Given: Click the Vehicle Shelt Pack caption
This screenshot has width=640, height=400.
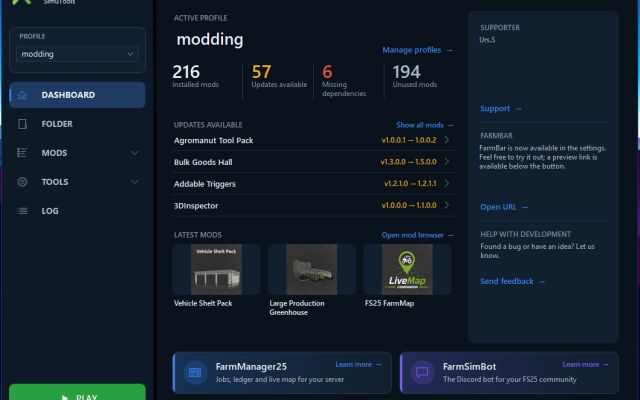Looking at the screenshot, I should (203, 303).
